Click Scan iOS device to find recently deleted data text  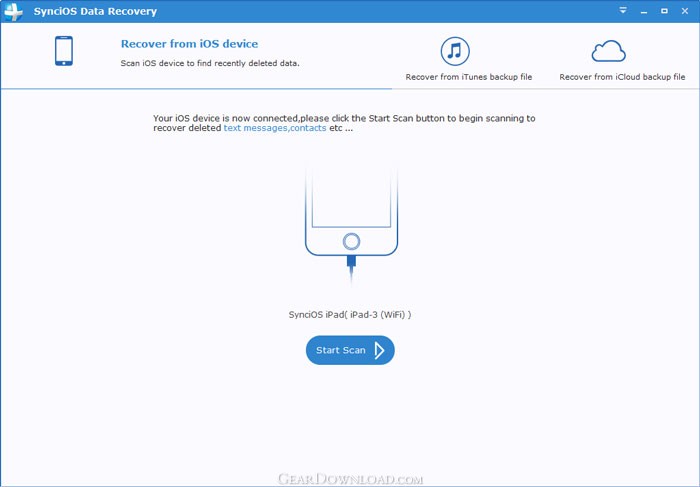(x=210, y=63)
